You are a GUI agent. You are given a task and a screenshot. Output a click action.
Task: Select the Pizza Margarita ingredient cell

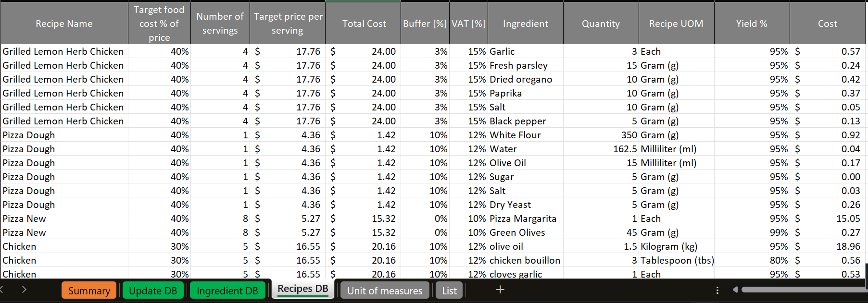click(x=525, y=218)
